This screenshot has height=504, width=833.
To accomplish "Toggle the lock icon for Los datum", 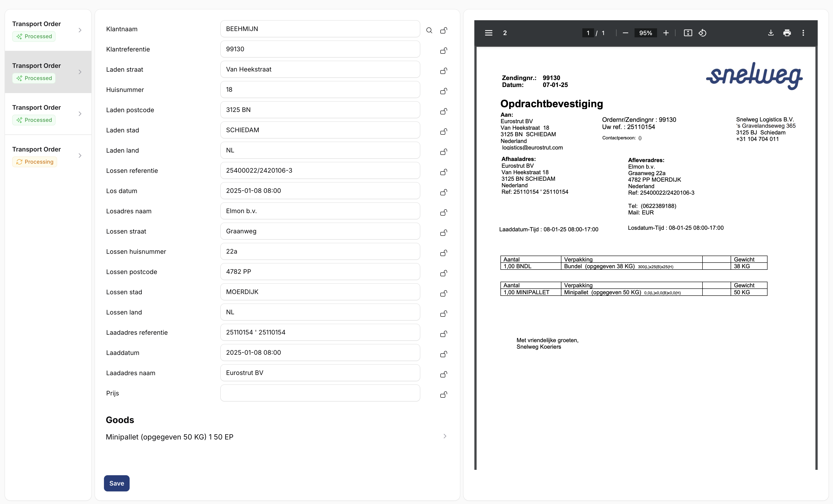I will click(444, 192).
